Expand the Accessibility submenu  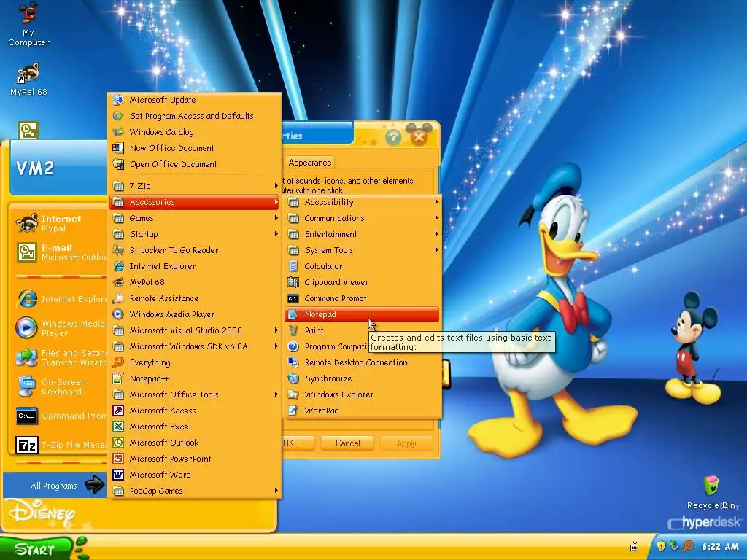362,202
